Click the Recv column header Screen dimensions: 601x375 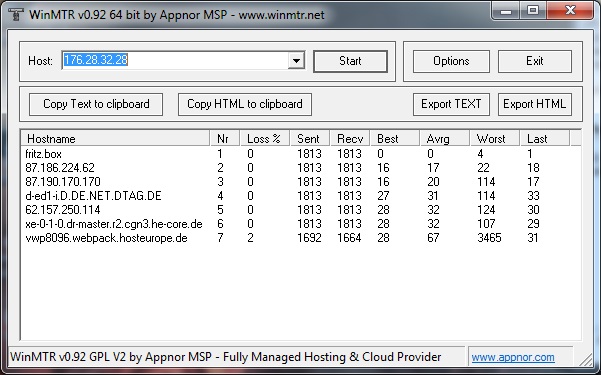pyautogui.click(x=350, y=138)
